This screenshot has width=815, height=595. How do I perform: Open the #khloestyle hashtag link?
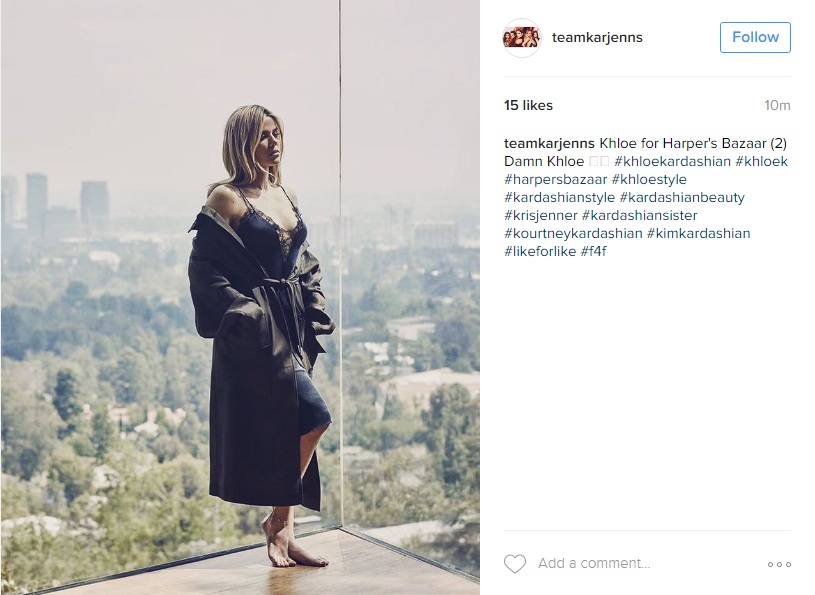[x=649, y=180]
